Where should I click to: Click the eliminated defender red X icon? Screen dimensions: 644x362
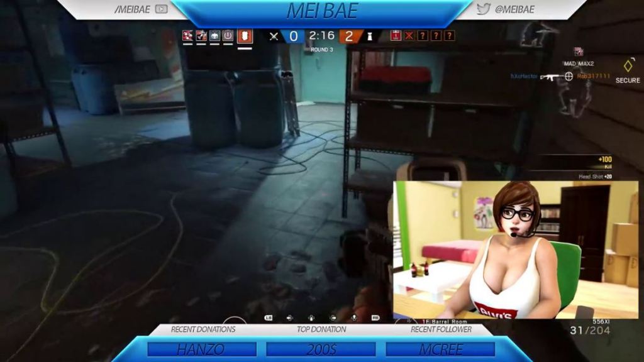click(x=409, y=36)
